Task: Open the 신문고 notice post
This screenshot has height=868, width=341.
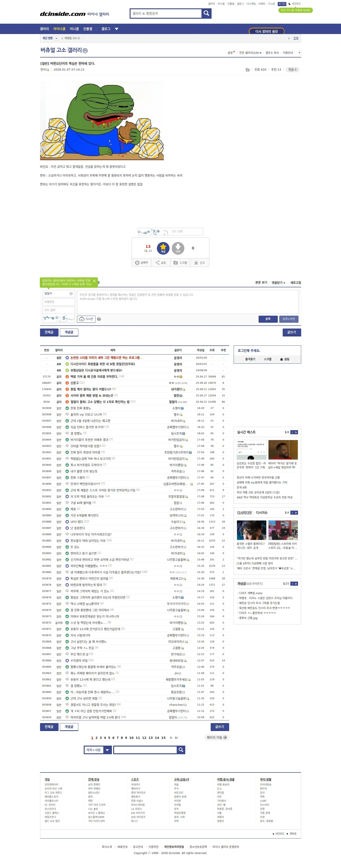Action: click(x=75, y=383)
